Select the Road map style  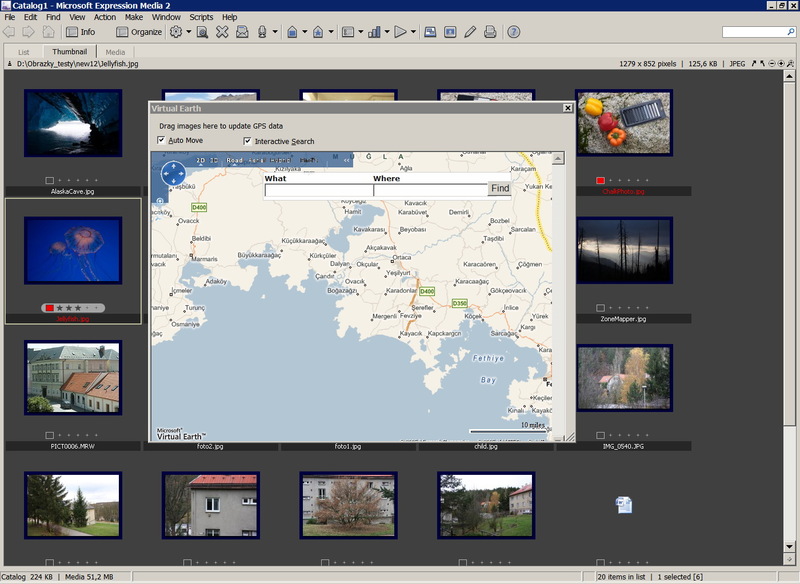(x=235, y=160)
